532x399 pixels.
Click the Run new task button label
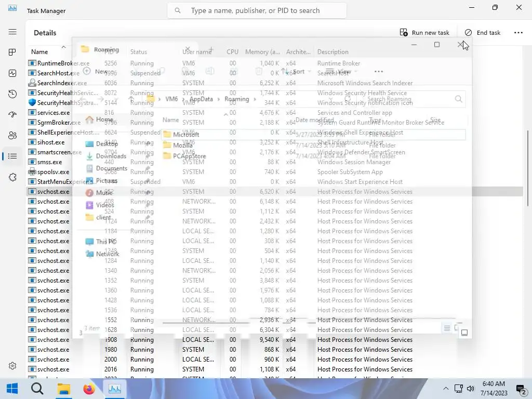coord(431,33)
